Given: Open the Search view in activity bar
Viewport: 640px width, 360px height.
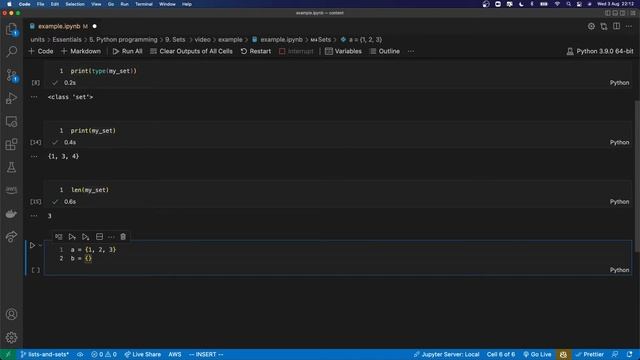Looking at the screenshot, I should coord(11,52).
